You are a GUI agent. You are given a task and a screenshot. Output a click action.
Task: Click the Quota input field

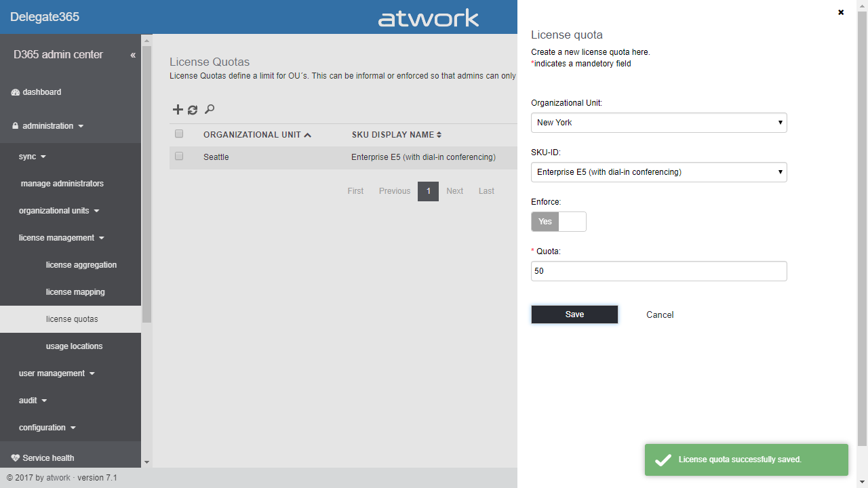(x=659, y=271)
